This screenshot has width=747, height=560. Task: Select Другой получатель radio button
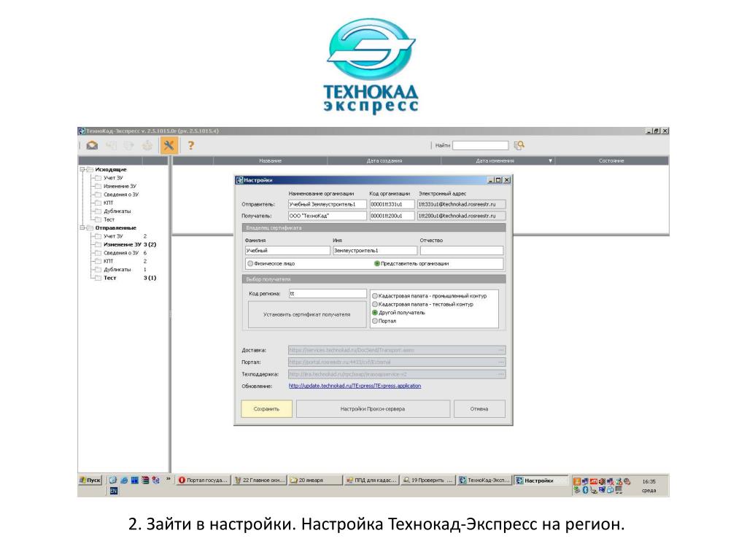[375, 313]
